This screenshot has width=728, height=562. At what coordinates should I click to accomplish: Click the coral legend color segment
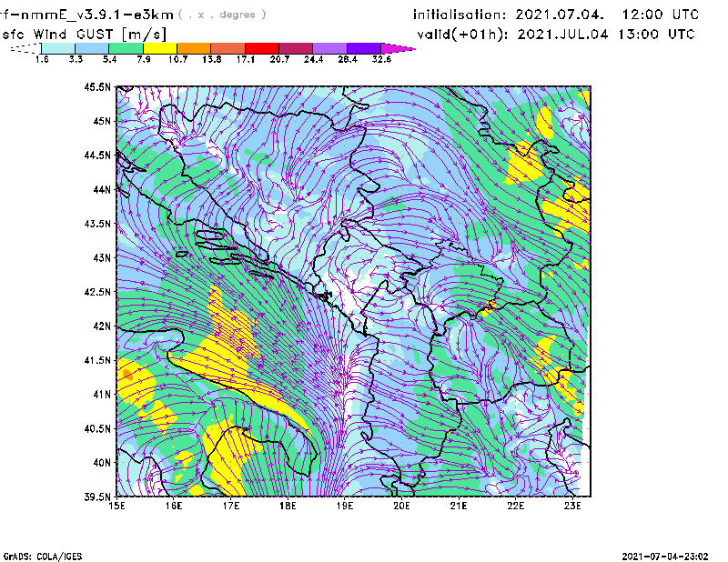point(228,48)
